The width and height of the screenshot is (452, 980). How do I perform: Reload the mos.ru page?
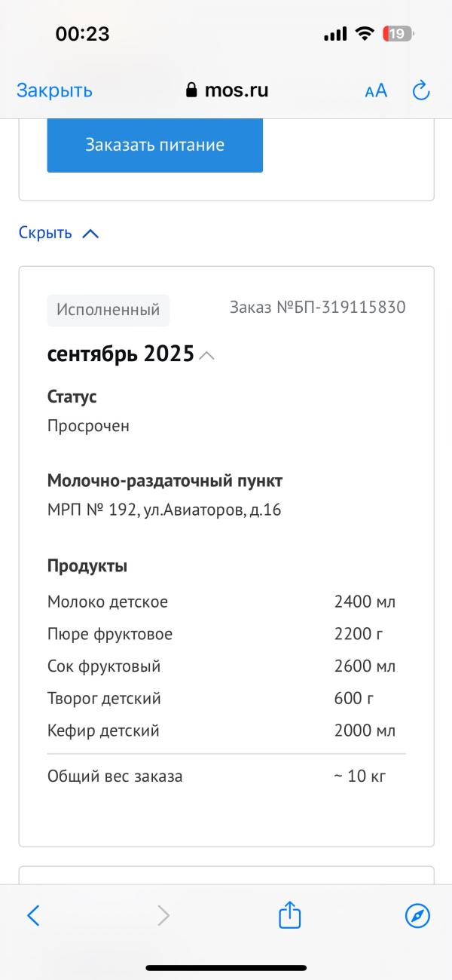coord(421,90)
